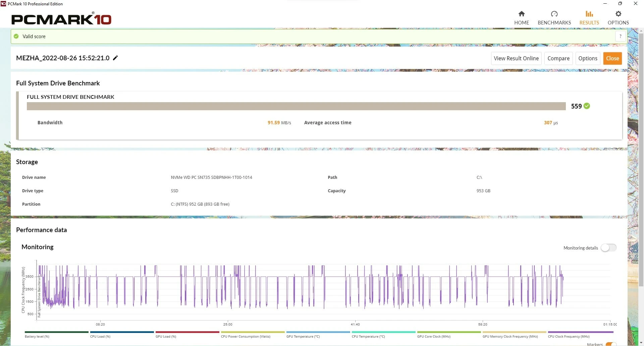This screenshot has height=346, width=644.
Task: Click the 25:00 timeline marker on chart
Action: coord(228,324)
